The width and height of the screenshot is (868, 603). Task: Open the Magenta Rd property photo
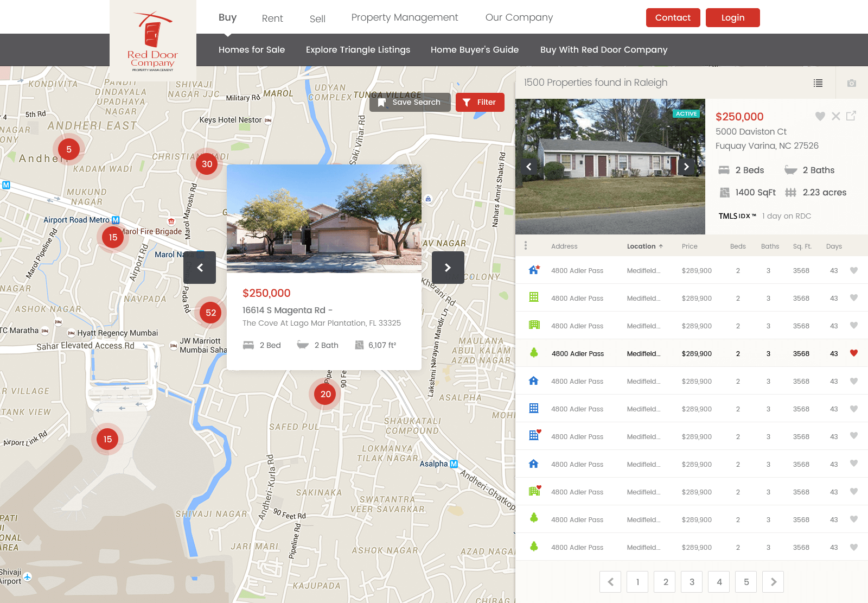(x=324, y=218)
